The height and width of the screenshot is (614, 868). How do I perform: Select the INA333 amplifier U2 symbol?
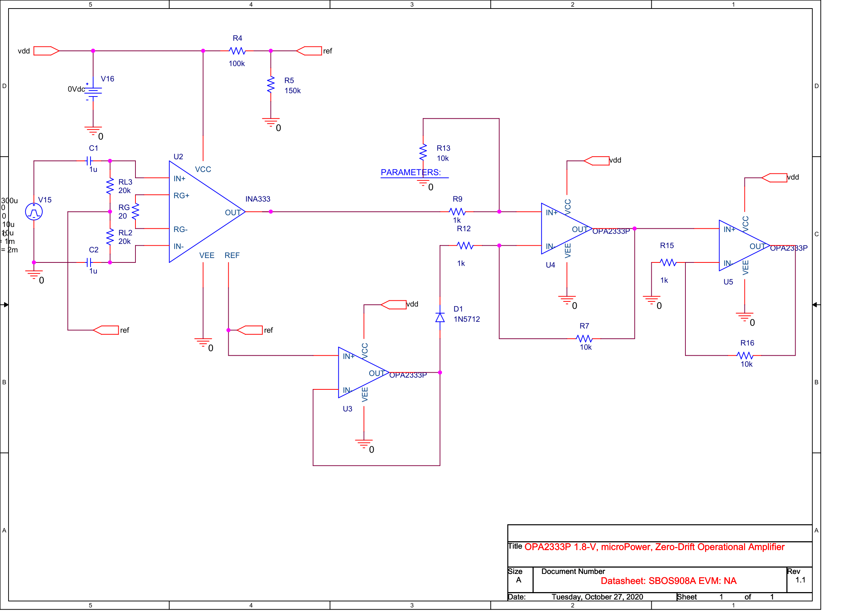point(207,212)
